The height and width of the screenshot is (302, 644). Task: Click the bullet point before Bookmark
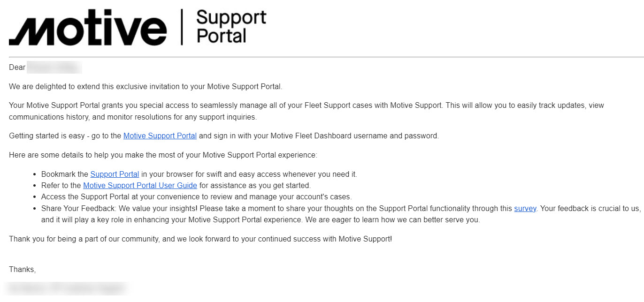(x=35, y=174)
